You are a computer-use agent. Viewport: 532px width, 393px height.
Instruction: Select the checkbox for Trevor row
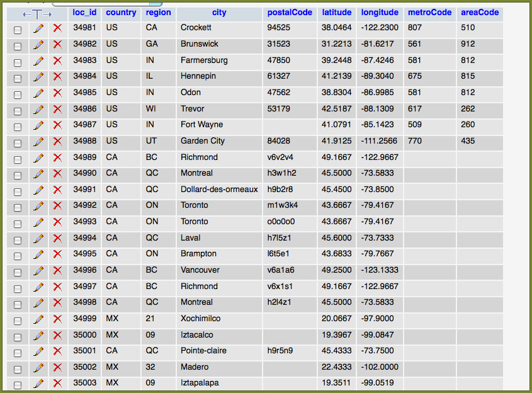(x=18, y=110)
